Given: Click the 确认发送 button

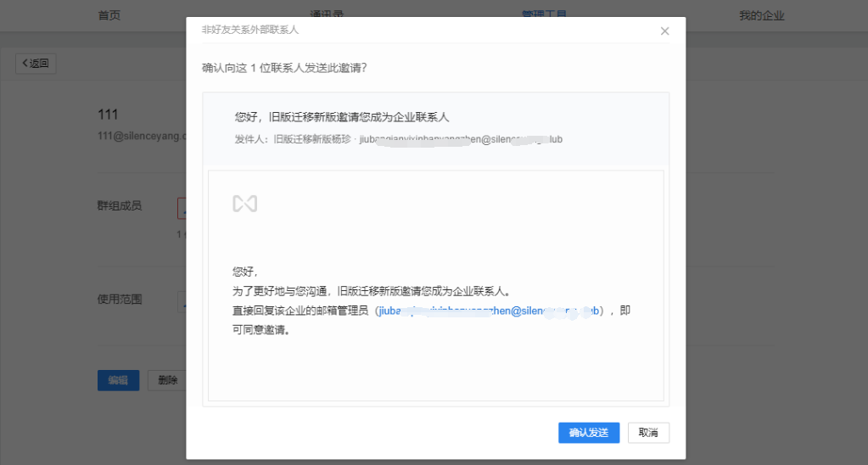Looking at the screenshot, I should coord(588,433).
